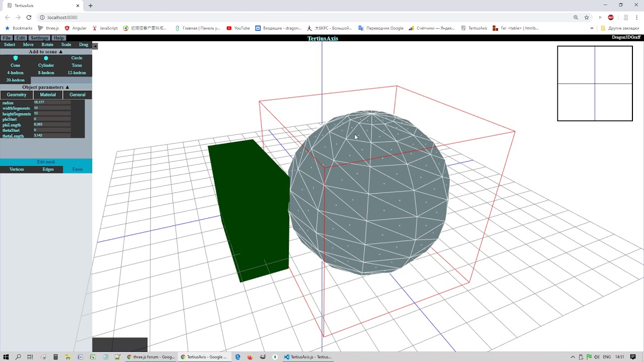Toggle Vertices edit mode

pyautogui.click(x=17, y=169)
